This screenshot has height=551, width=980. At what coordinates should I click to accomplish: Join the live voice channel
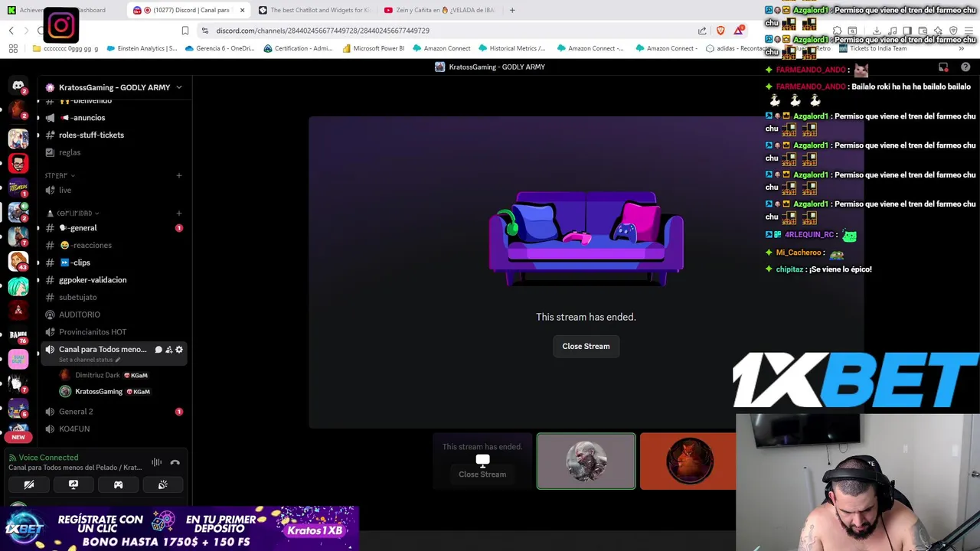[x=113, y=190]
